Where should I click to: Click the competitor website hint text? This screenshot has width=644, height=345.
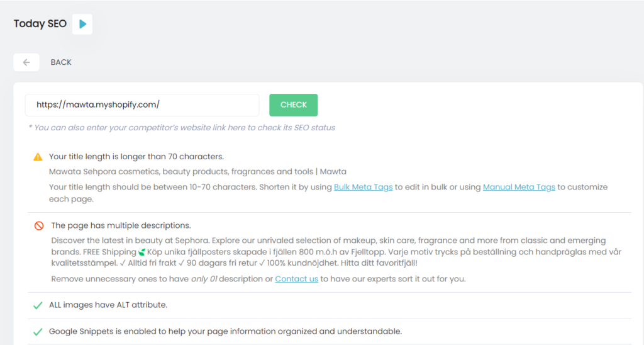(182, 127)
